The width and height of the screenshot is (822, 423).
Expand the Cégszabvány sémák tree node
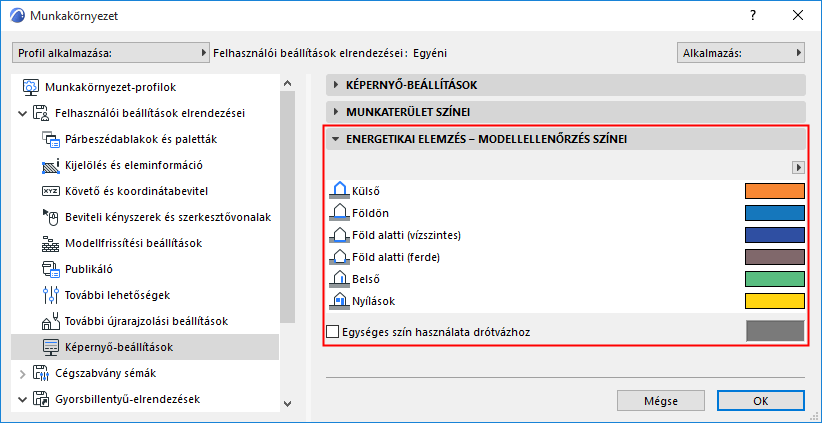click(23, 373)
